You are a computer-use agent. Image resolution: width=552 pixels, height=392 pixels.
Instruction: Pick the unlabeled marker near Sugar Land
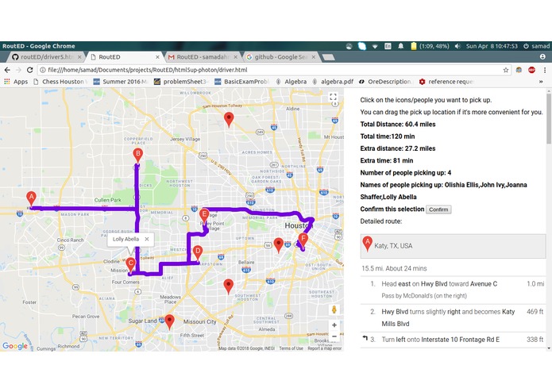(170, 322)
